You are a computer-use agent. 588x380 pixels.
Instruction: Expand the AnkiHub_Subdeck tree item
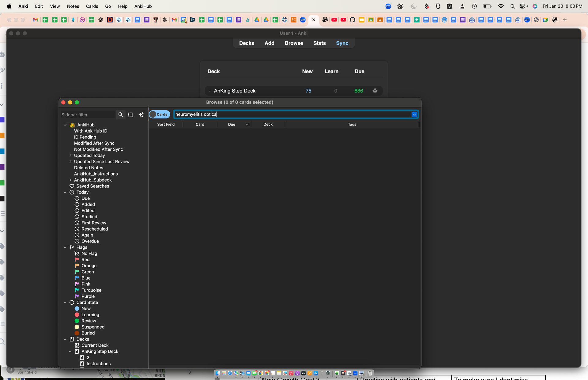tap(70, 180)
